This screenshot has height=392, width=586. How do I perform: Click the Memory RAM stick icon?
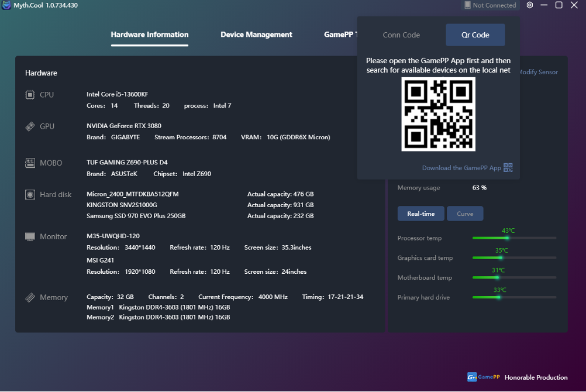click(x=30, y=297)
